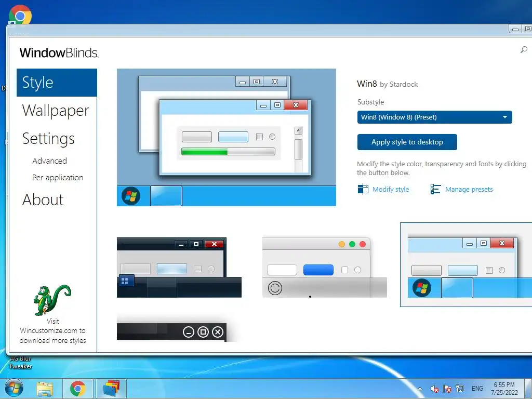Click the large Win8 style preview
Screen dimensions: 532x399
[227, 137]
